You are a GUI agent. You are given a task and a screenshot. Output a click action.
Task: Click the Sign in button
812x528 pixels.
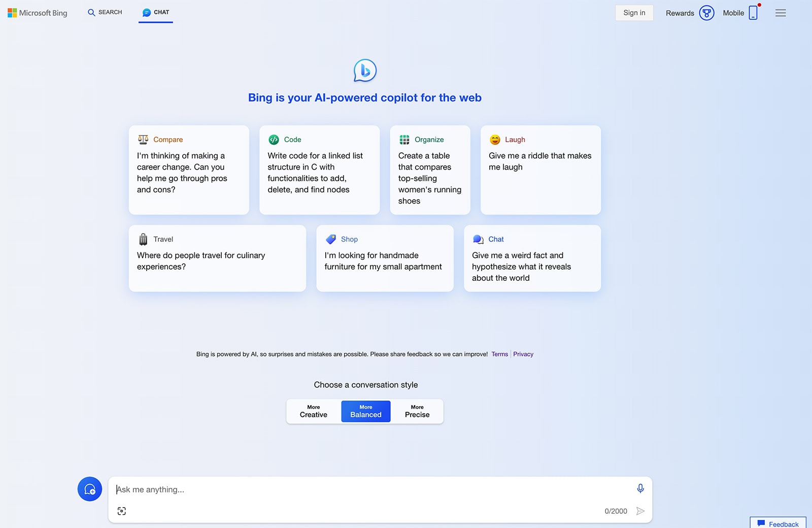point(634,13)
